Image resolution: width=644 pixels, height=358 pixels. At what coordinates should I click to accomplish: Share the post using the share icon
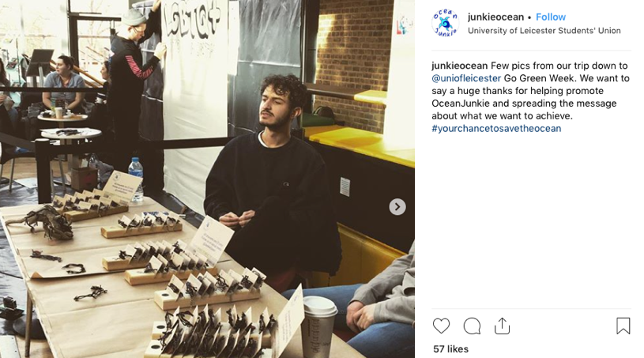(x=503, y=326)
